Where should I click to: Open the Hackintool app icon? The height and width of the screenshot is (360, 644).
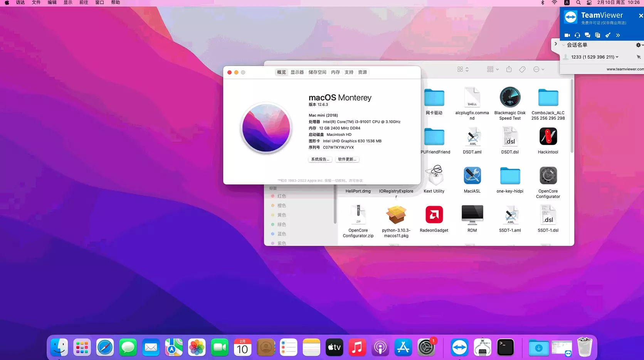click(x=548, y=137)
